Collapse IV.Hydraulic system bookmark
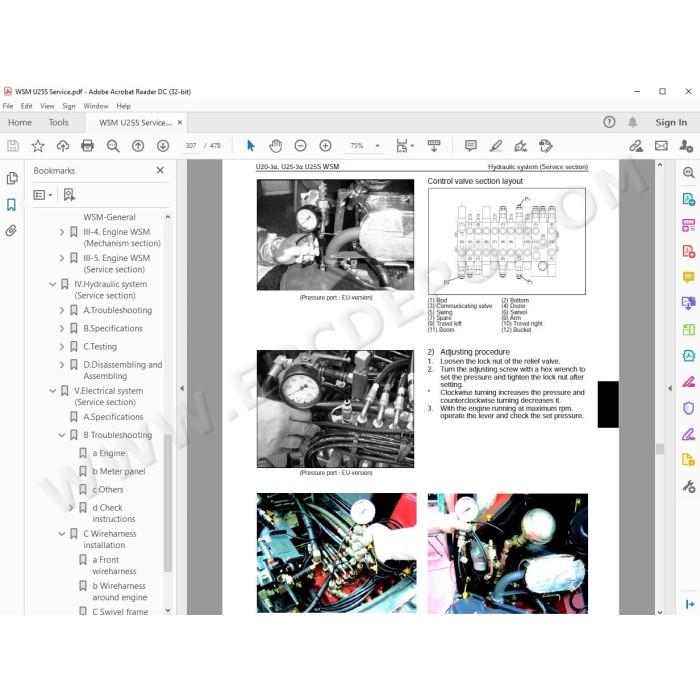The image size is (700, 700). click(52, 284)
